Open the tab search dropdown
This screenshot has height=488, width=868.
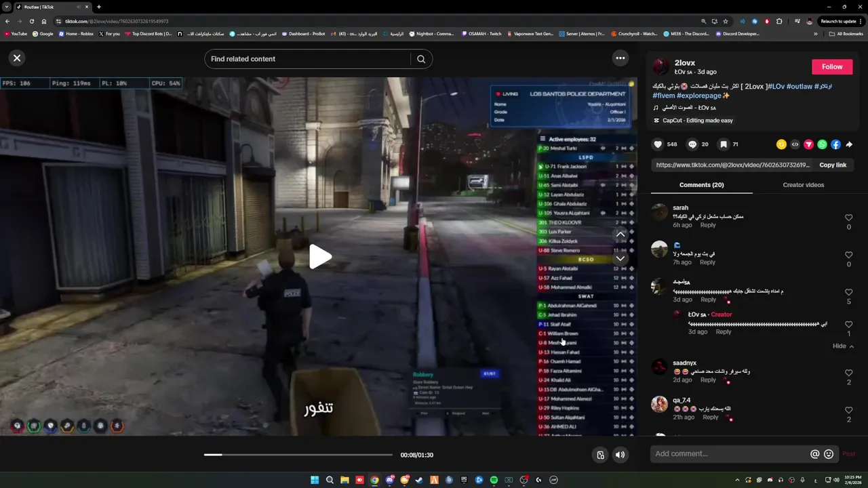[x=6, y=7]
